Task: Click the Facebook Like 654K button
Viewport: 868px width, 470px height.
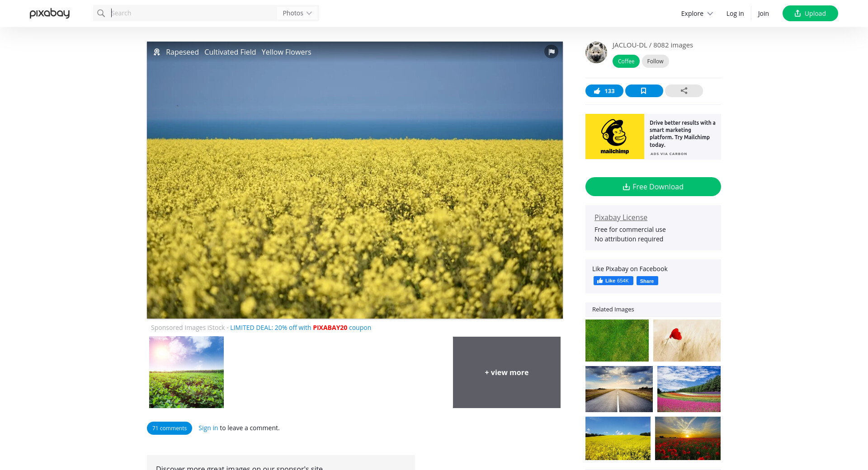Action: (x=613, y=281)
